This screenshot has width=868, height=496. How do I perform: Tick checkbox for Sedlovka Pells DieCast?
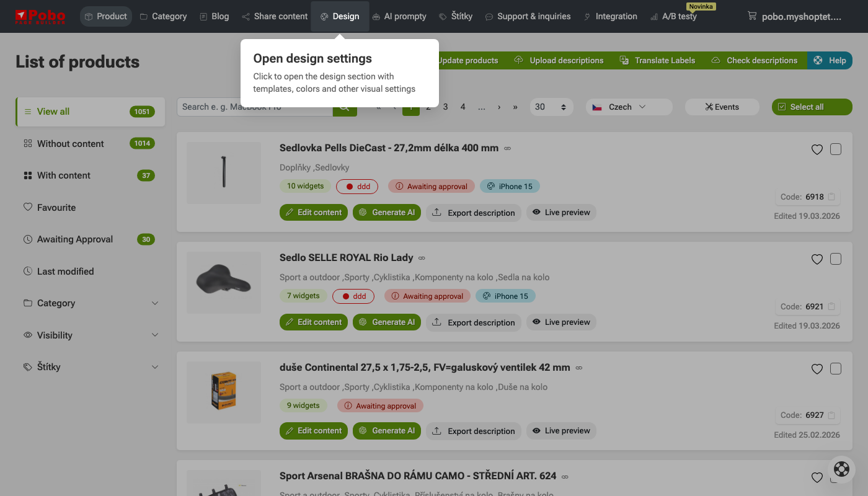(x=836, y=149)
